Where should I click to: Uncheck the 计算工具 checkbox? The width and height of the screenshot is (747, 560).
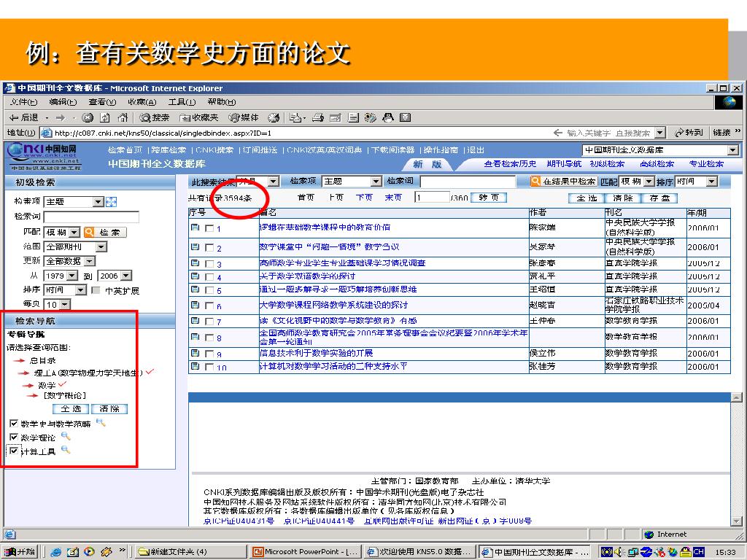pyautogui.click(x=14, y=451)
